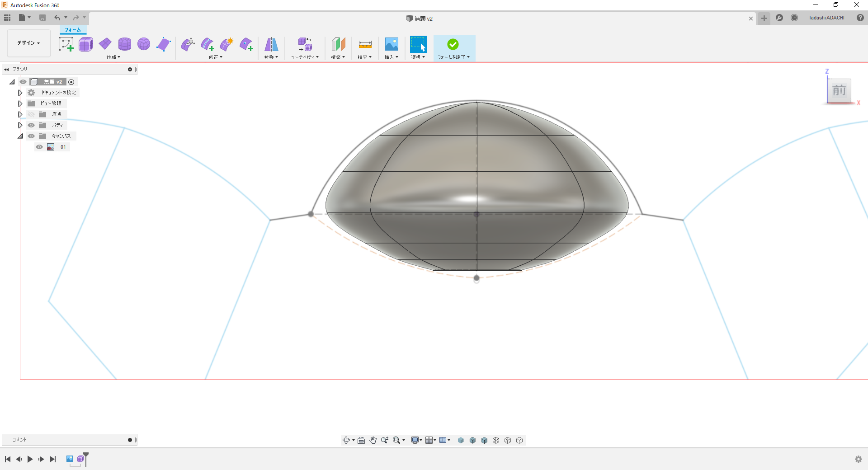
Task: Click the Create Sketch icon
Action: (66, 44)
